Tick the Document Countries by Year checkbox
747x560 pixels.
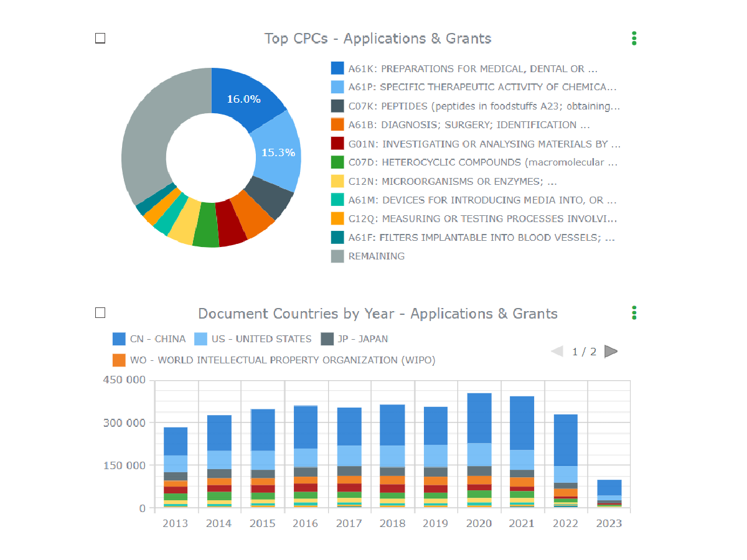click(x=100, y=312)
